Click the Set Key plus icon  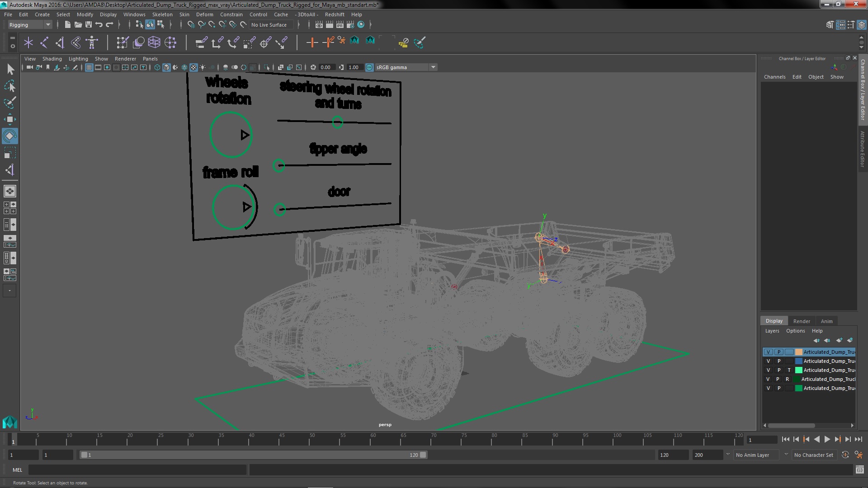pos(311,42)
